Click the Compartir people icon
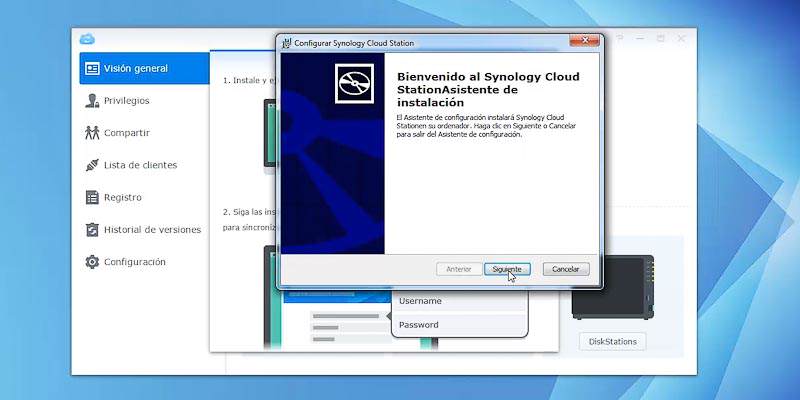The height and width of the screenshot is (400, 800). coord(92,133)
